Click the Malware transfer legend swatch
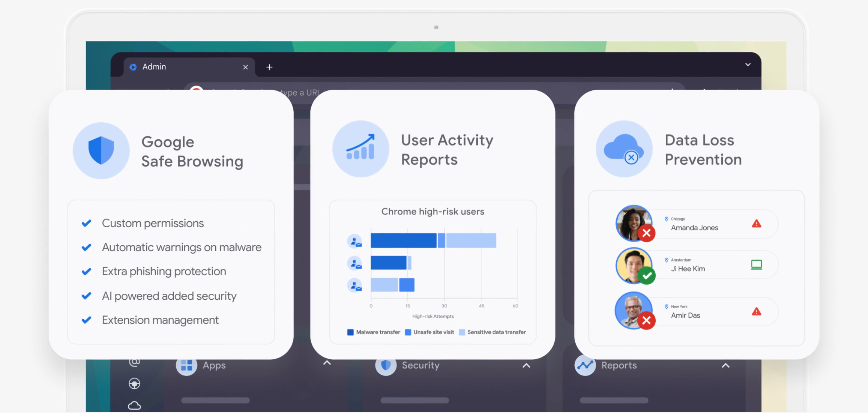This screenshot has width=868, height=413. tap(350, 332)
